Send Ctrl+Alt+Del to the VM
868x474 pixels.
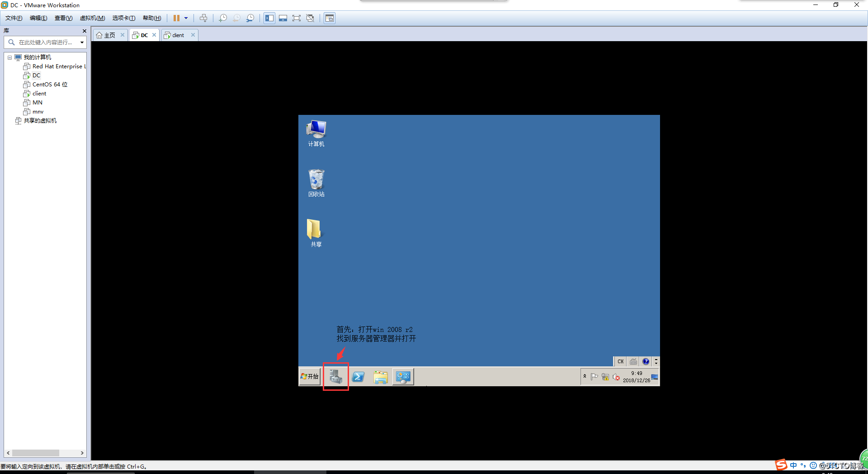(203, 18)
